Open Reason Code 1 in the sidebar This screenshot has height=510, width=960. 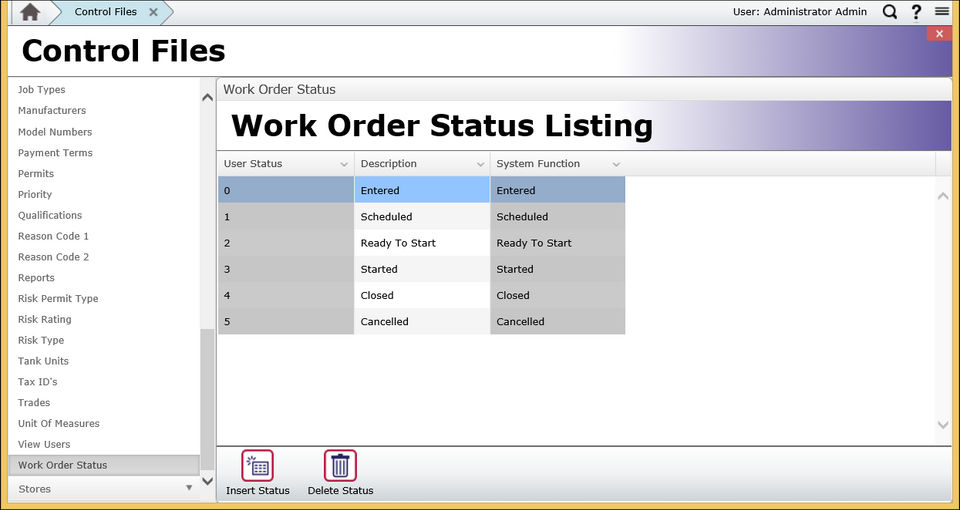tap(53, 236)
